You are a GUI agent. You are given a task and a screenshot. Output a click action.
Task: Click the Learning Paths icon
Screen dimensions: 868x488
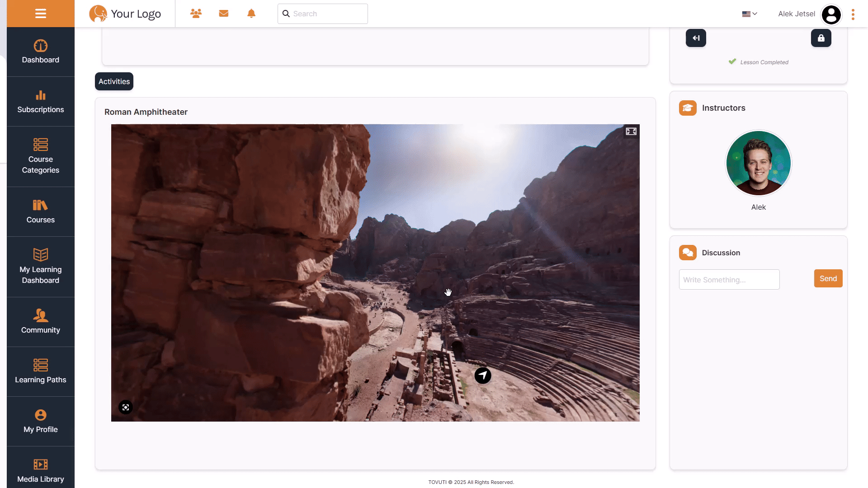pos(41,365)
